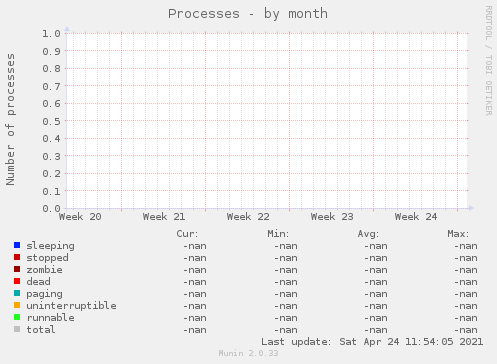Viewport: 497px width, 364px height.
Task: Click the 'uninterruptible' legend label
Action: click(x=71, y=306)
